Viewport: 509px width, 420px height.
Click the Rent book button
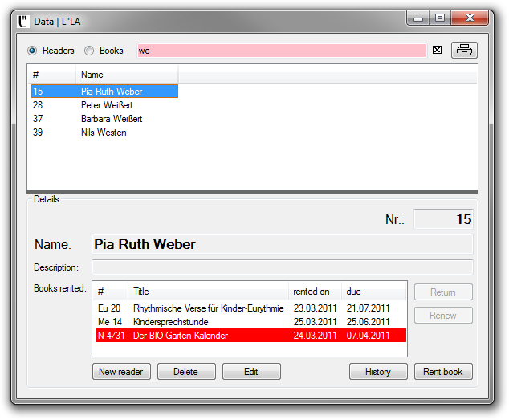(x=443, y=372)
